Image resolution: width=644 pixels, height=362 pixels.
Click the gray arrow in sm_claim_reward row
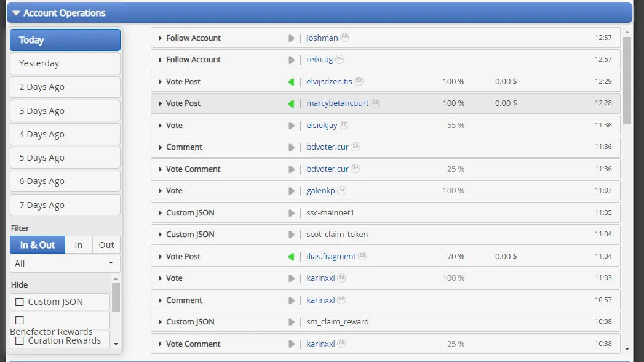(291, 322)
